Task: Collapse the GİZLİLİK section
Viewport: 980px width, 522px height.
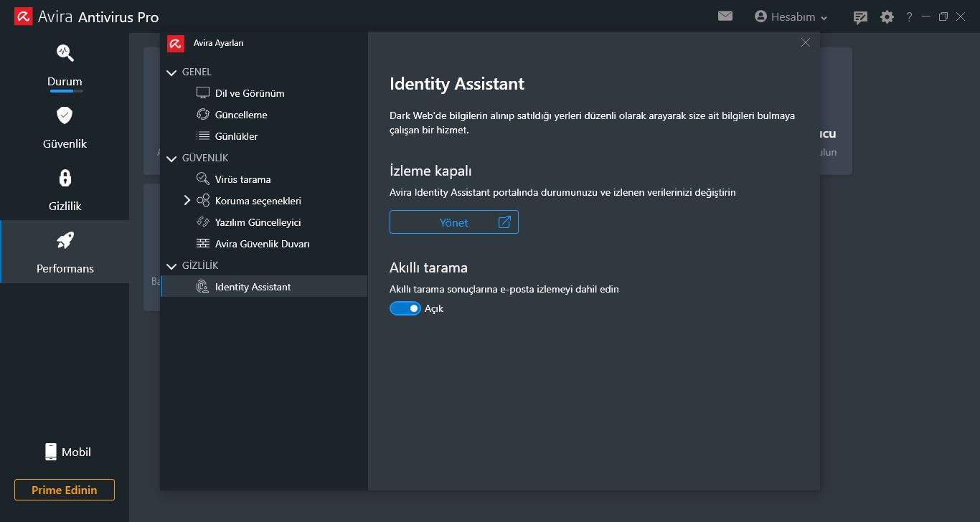Action: pos(171,266)
